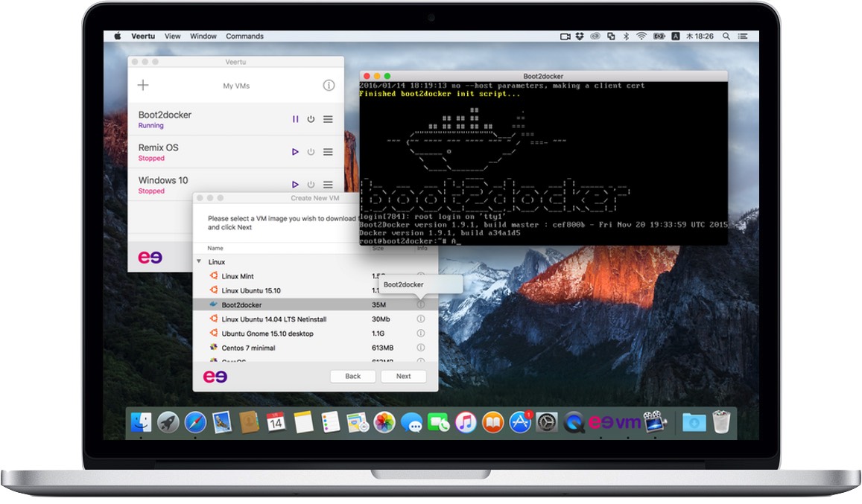Select Linux Ubuntu 14.04 LTS Netinstall image
The height and width of the screenshot is (504, 862).
tap(315, 319)
